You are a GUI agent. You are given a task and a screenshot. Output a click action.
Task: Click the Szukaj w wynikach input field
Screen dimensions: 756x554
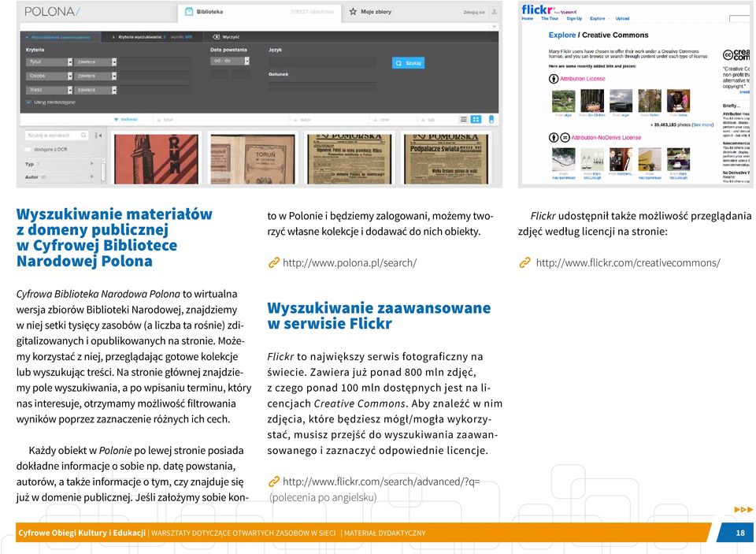point(56,135)
